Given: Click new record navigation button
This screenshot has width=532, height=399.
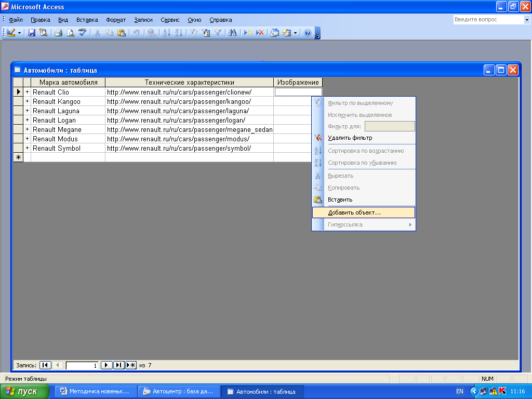Looking at the screenshot, I should pos(131,365).
